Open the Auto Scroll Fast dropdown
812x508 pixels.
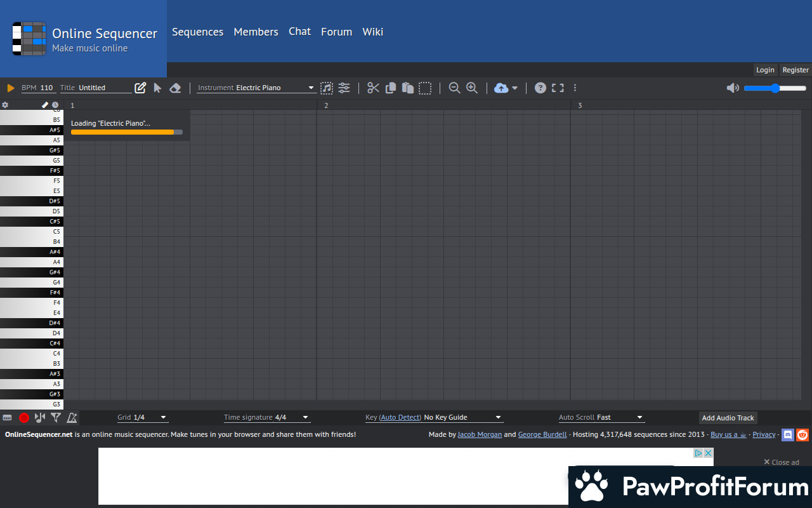(x=601, y=417)
